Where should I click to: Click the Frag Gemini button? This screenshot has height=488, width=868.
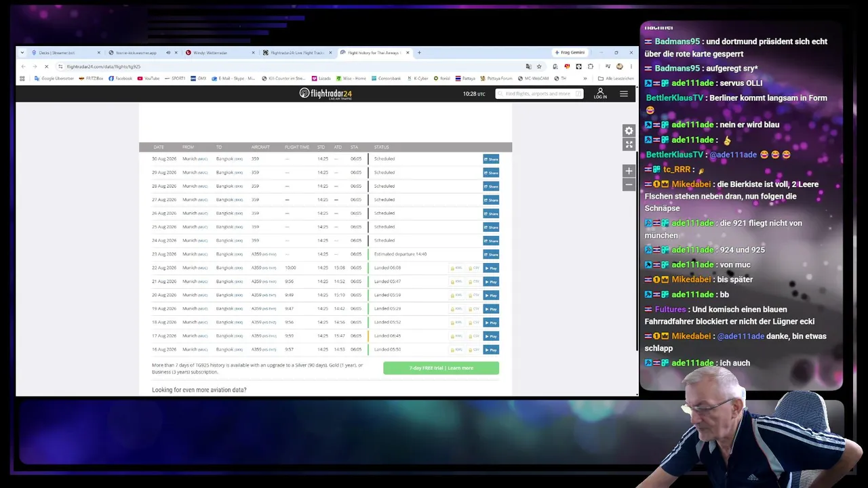tap(570, 53)
